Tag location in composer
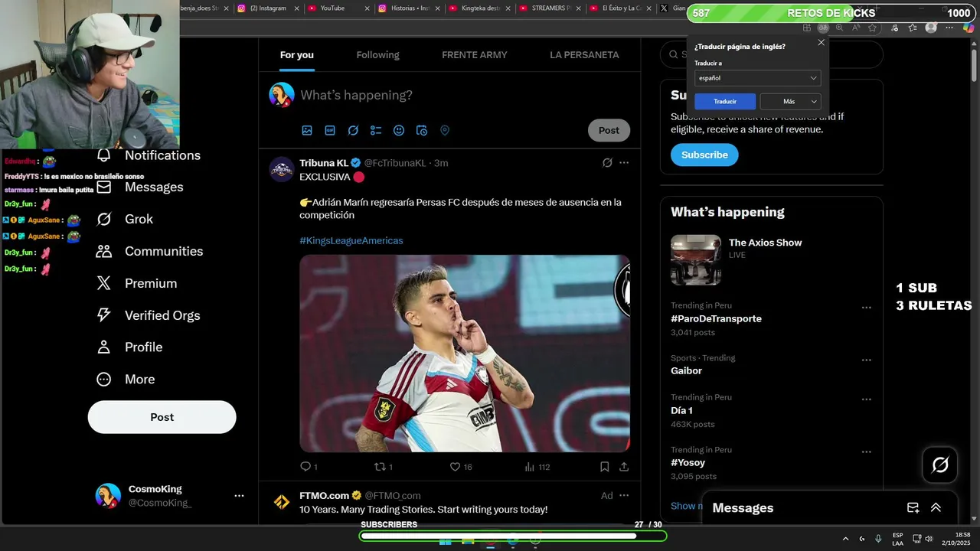Screen dimensions: 980x551 445,131
